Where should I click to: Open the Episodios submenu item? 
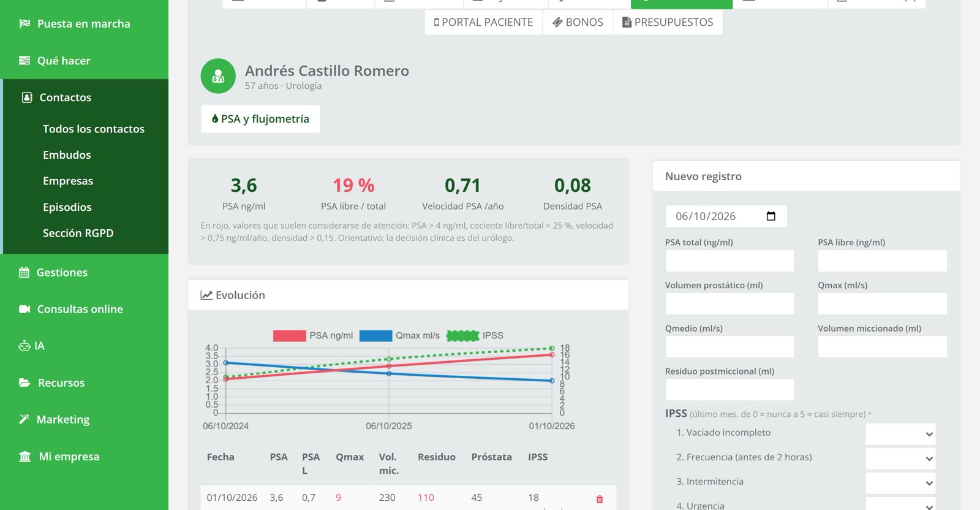click(x=67, y=207)
